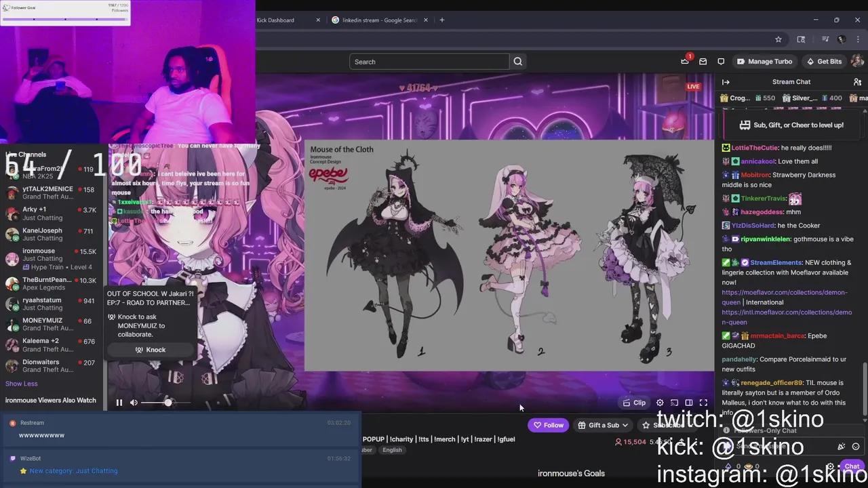Viewport: 868px width, 488px height.
Task: Click Sub, Gift, or Cheer banner
Action: pos(791,125)
